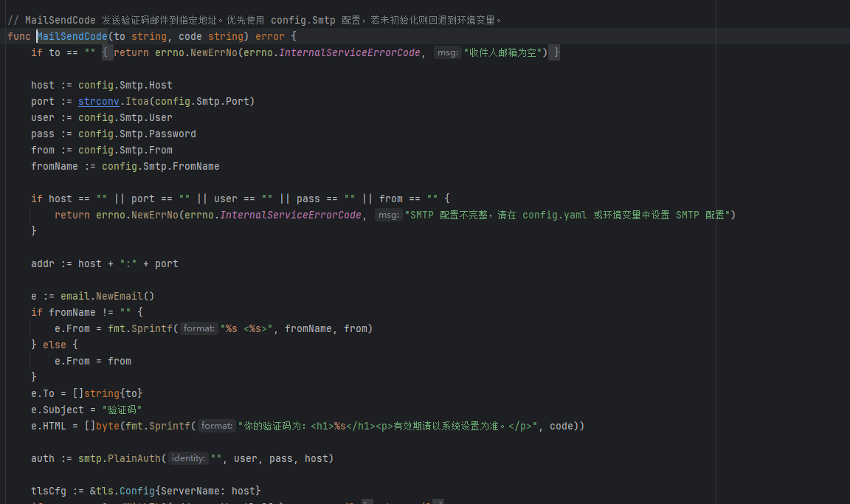Click InternalServiceErrorCode on the "if to" line
The image size is (850, 504).
coord(350,52)
